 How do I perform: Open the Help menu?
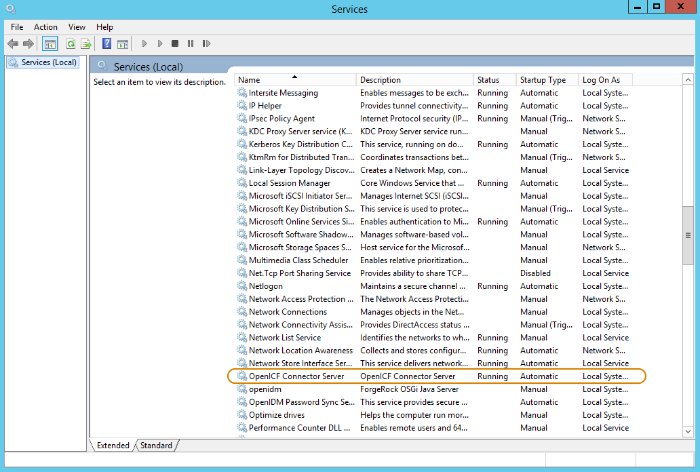pyautogui.click(x=104, y=27)
